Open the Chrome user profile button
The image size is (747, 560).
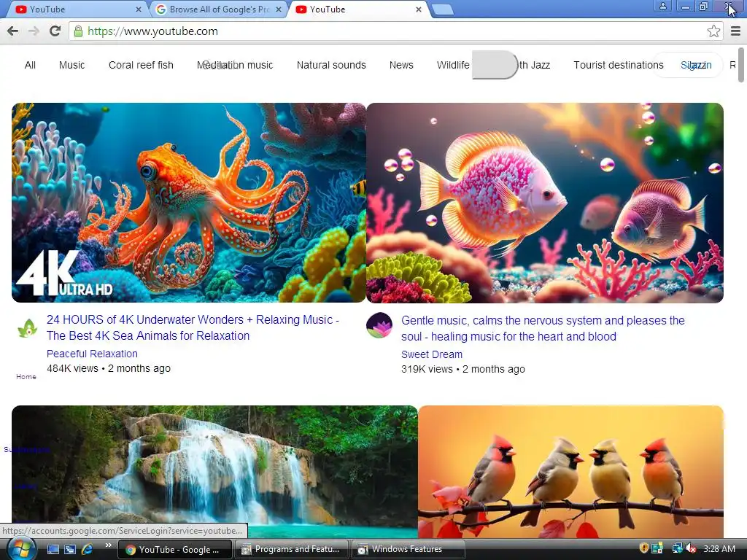(x=662, y=6)
